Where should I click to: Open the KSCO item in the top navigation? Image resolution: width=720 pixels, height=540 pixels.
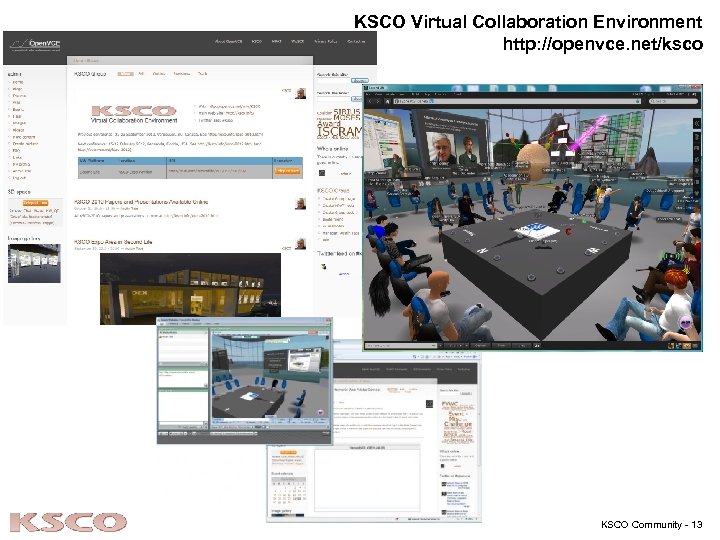pos(256,41)
